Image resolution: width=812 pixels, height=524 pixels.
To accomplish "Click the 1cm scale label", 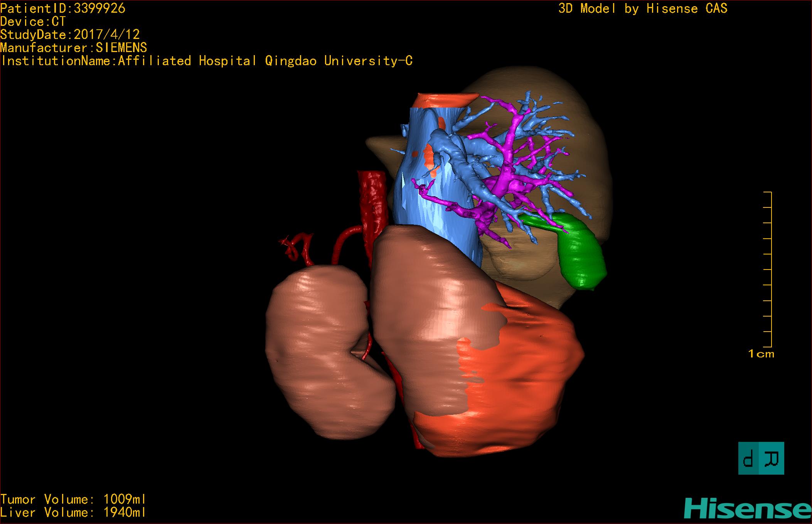I will click(761, 354).
